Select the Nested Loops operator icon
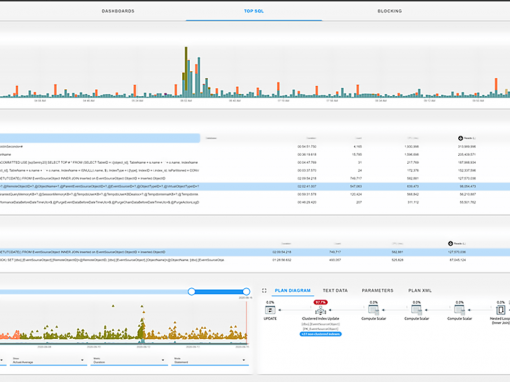 (x=500, y=310)
